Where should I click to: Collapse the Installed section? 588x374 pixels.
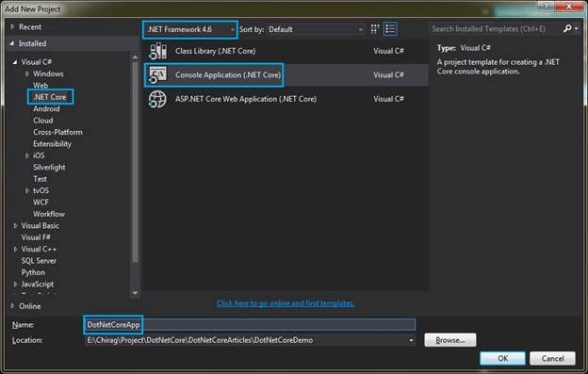pos(12,43)
